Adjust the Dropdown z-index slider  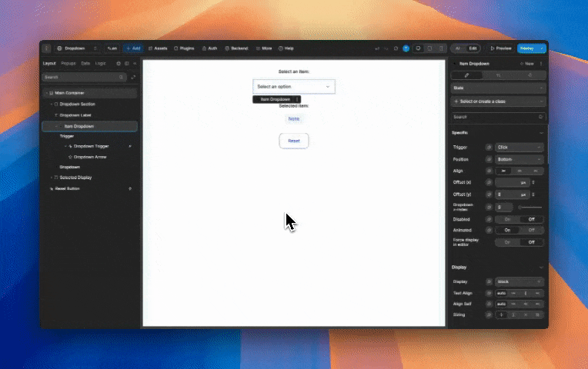click(x=530, y=207)
